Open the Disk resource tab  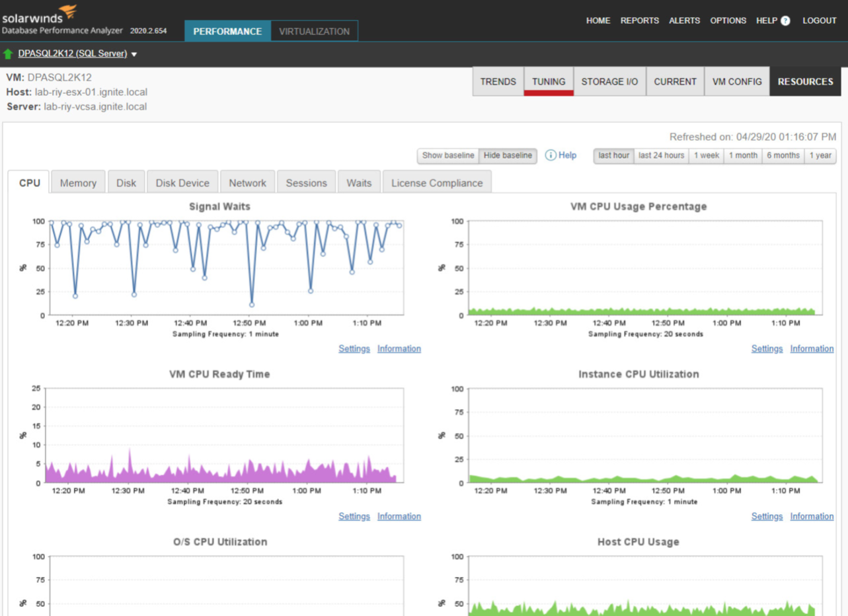(x=126, y=183)
